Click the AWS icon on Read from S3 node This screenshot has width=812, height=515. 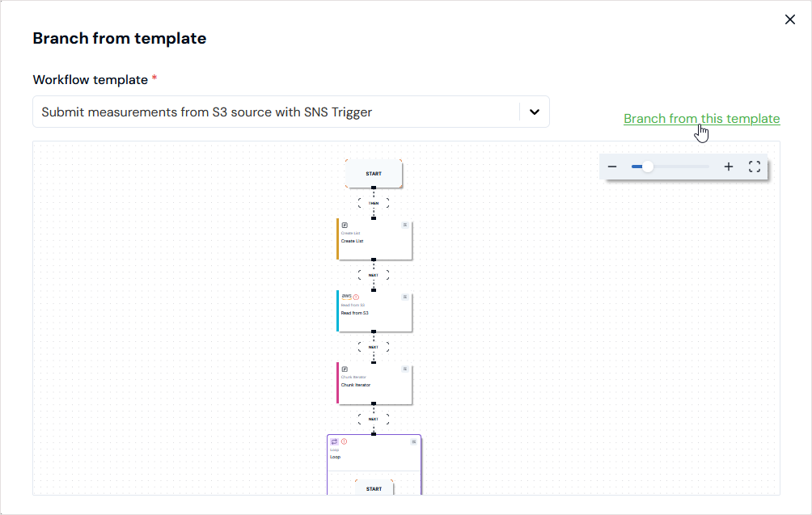(346, 297)
